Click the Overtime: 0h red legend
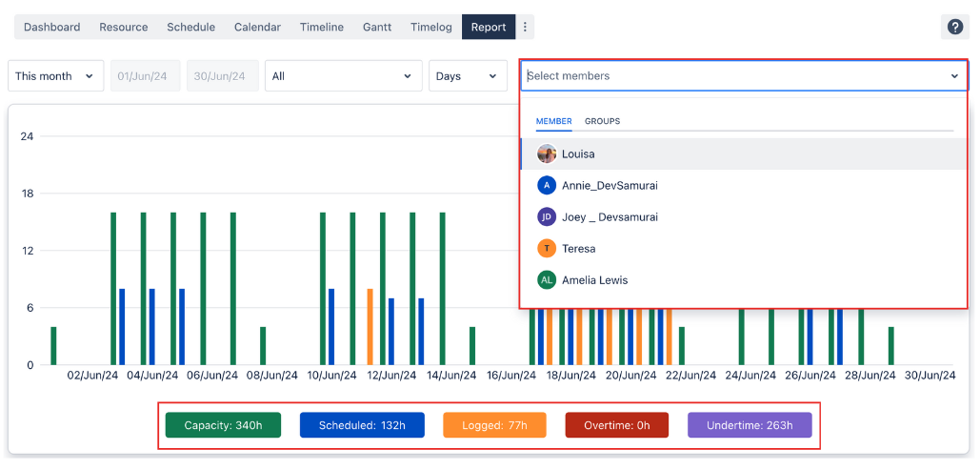 click(617, 425)
